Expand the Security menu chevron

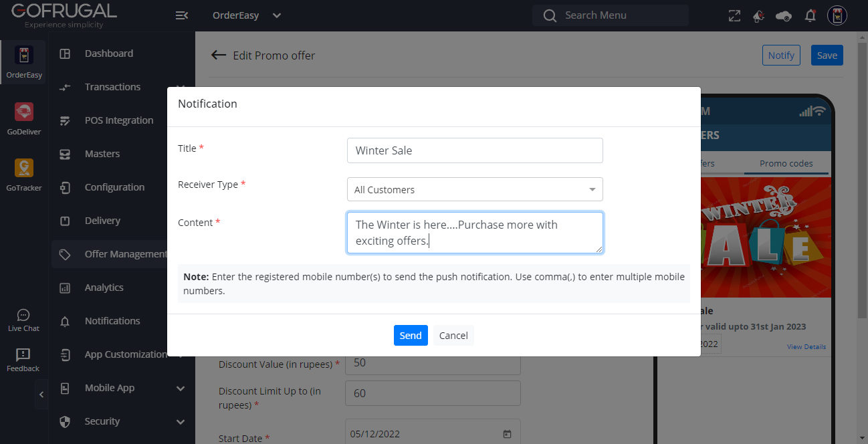point(181,421)
